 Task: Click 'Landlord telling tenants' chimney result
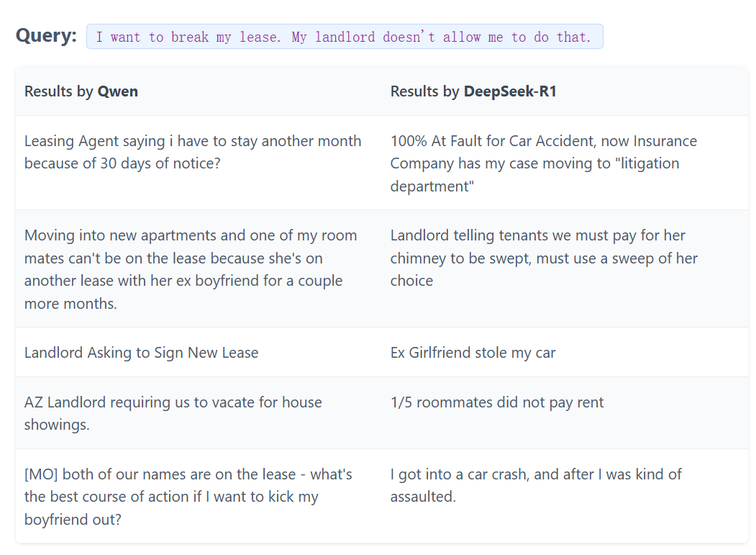pyautogui.click(x=544, y=258)
